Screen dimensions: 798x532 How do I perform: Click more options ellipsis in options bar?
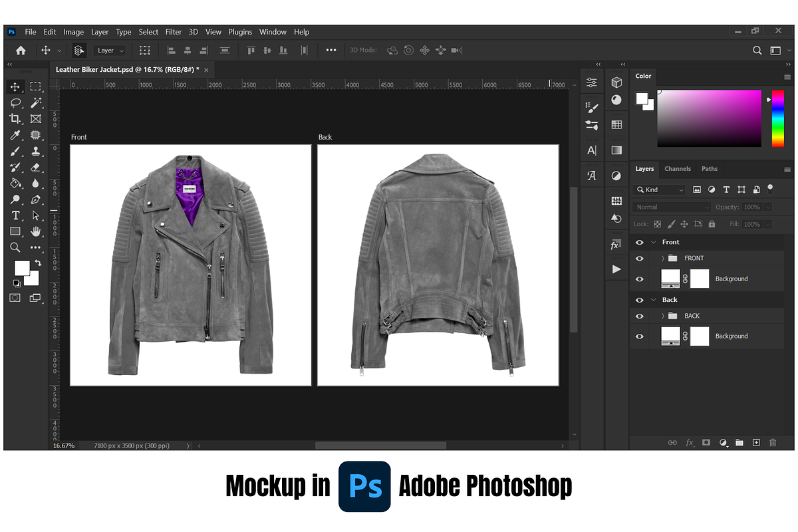[331, 50]
